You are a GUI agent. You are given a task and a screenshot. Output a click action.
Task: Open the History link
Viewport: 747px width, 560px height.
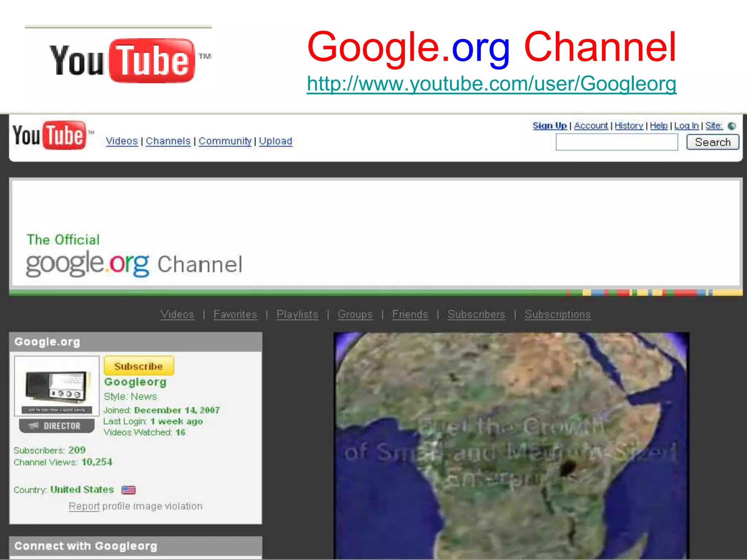[629, 126]
